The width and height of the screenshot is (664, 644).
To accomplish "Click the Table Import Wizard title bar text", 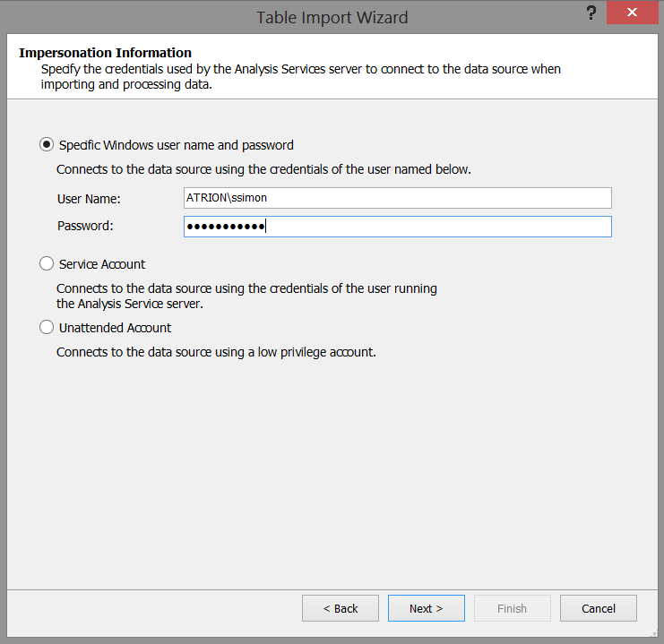I will [332, 17].
